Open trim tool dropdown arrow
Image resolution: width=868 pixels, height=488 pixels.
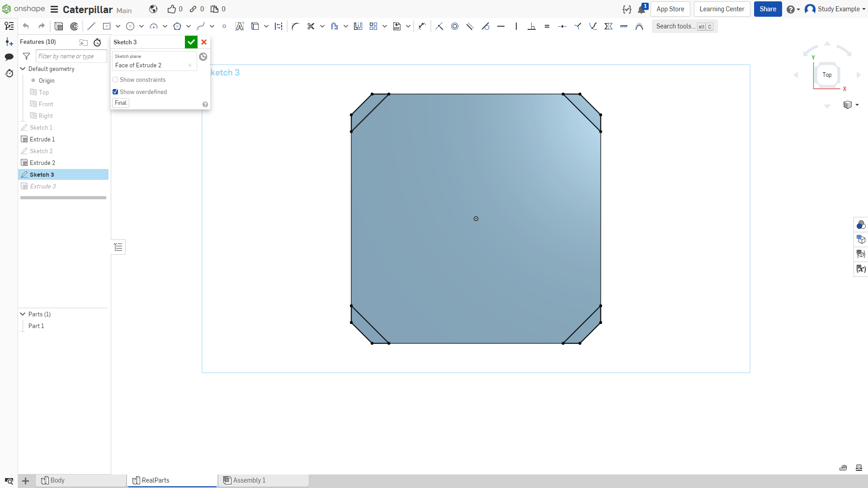[x=322, y=26]
